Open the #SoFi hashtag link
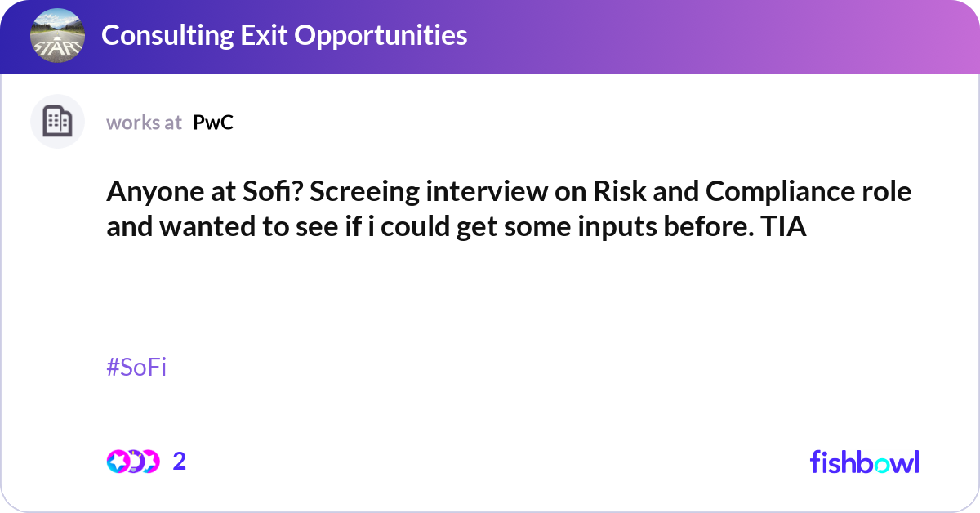The width and height of the screenshot is (980, 513). click(x=137, y=368)
